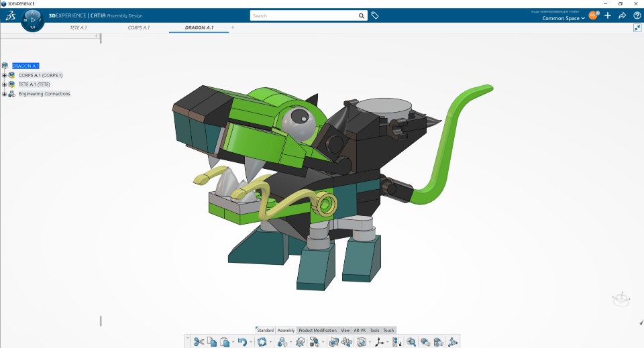Open the View toolbar tab

pos(345,330)
